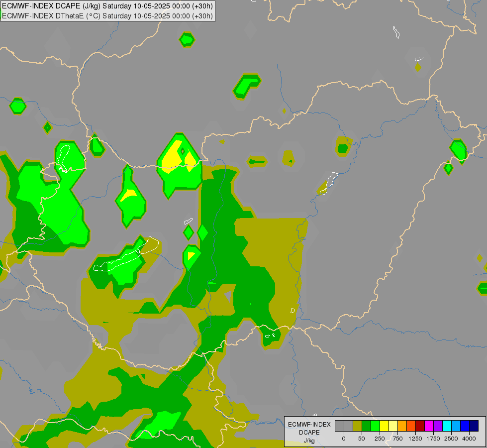Click the olive legend color swatch

point(357,426)
